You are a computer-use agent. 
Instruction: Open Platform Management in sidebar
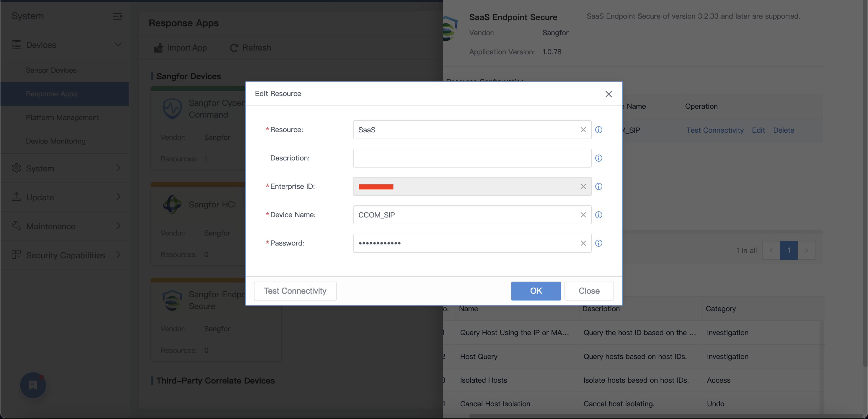(x=62, y=118)
